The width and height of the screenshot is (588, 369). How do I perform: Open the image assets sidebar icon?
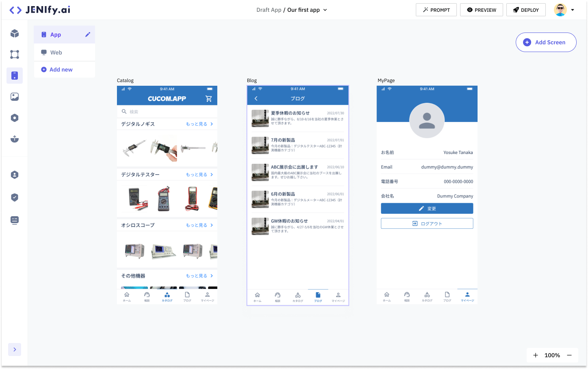(x=15, y=97)
